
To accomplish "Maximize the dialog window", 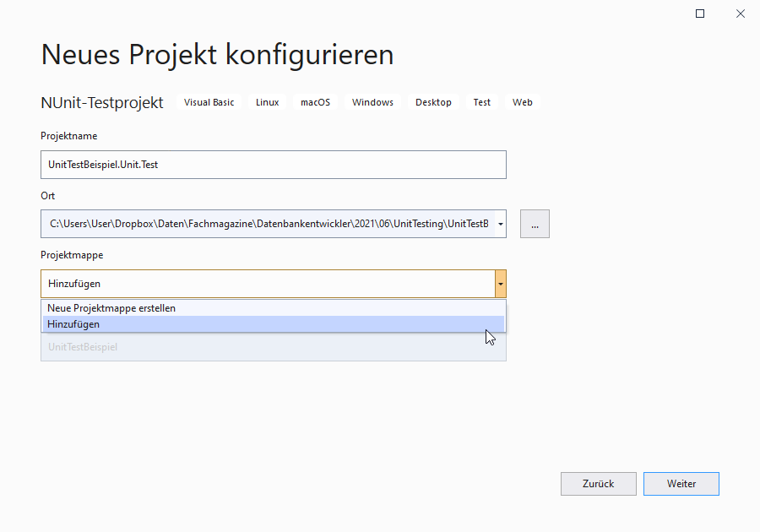I will [699, 14].
